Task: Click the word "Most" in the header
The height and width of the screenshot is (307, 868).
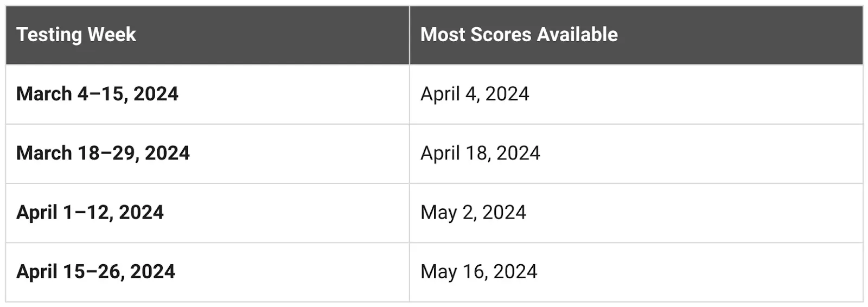Action: point(443,35)
